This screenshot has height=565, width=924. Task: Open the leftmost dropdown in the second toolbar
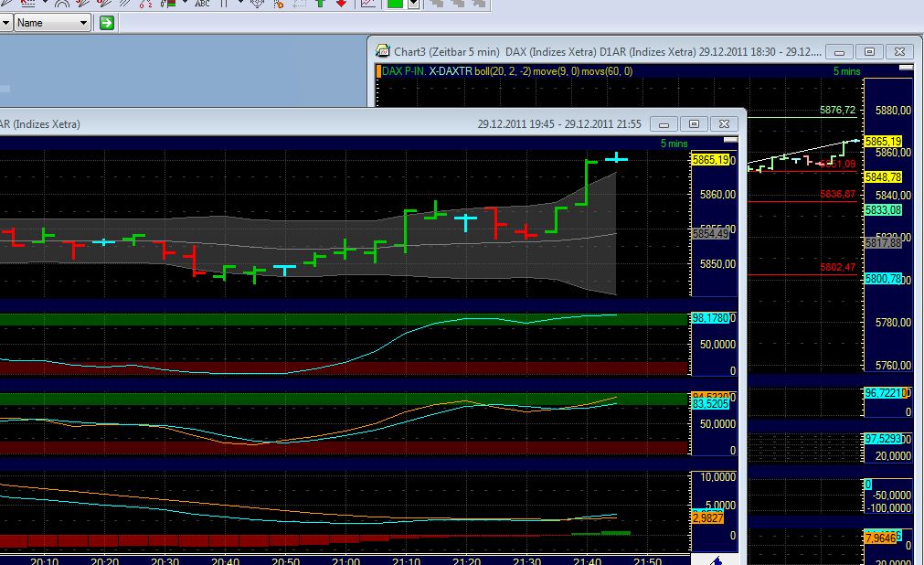click(x=7, y=23)
